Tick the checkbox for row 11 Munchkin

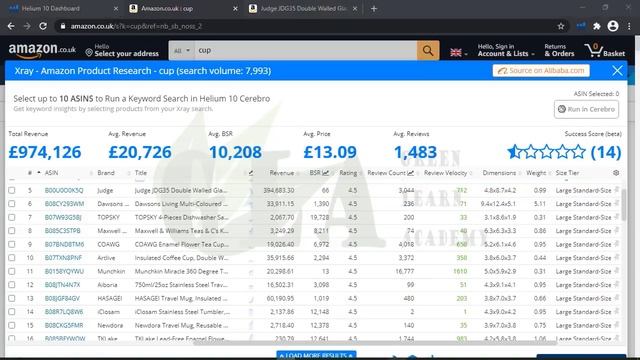tap(11, 271)
